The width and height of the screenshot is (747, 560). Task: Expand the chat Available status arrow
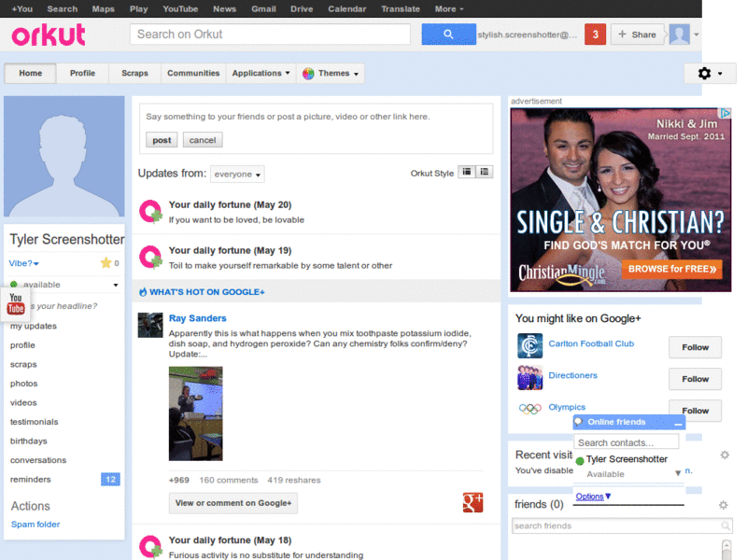[x=678, y=473]
